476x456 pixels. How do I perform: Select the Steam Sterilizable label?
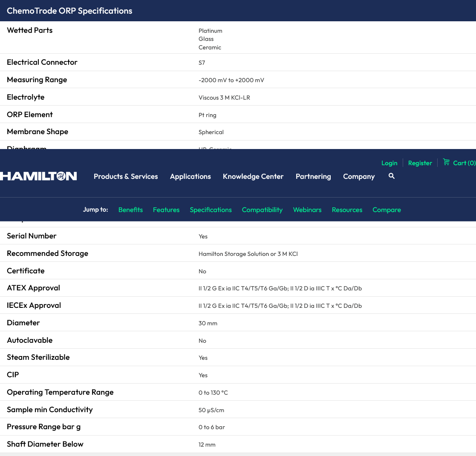(x=38, y=357)
